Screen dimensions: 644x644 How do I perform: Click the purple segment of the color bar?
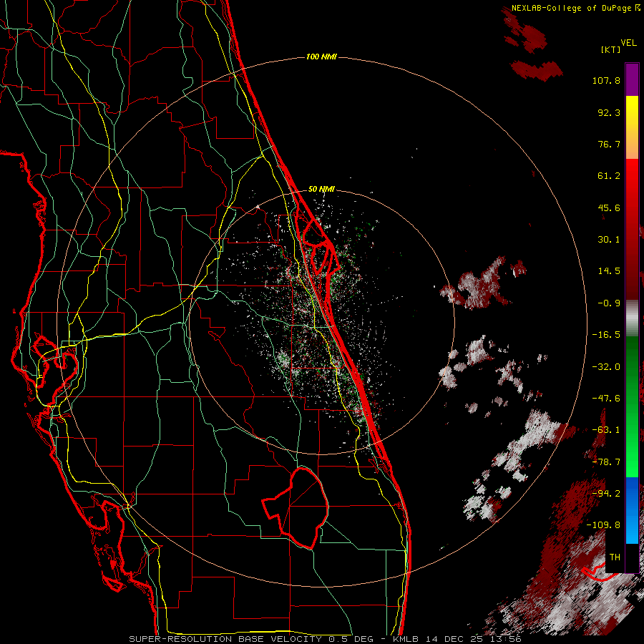point(632,79)
